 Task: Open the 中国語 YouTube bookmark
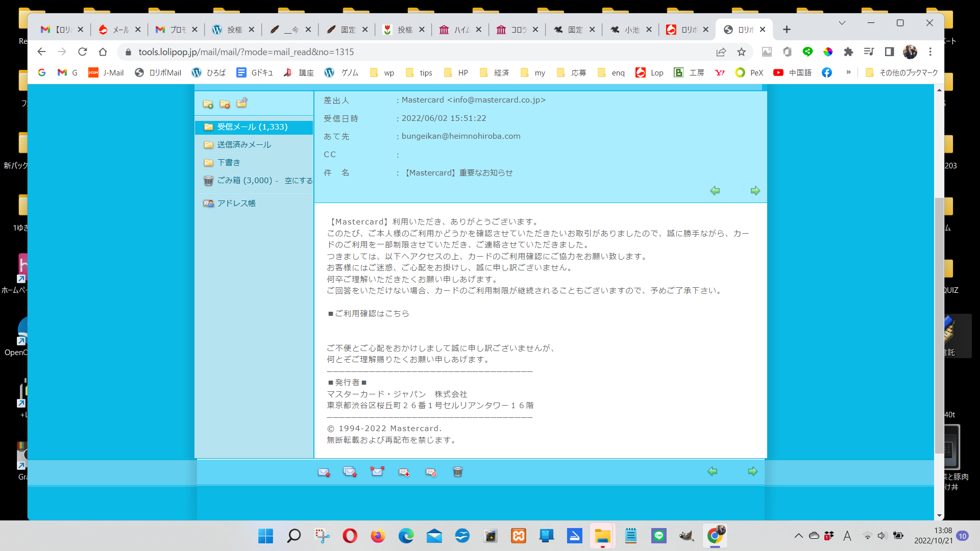tap(792, 73)
